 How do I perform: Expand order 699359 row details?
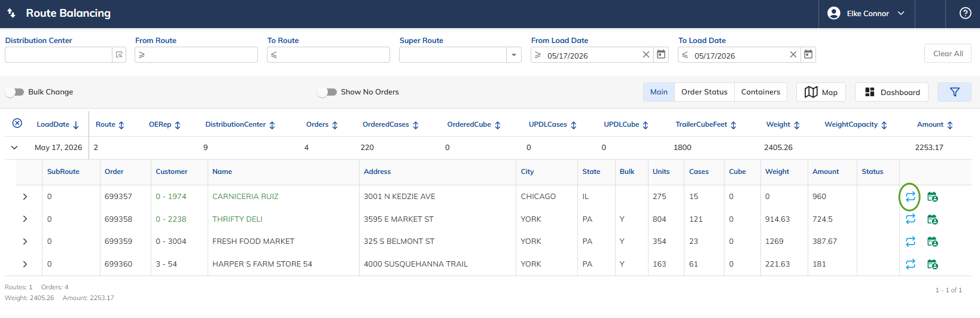click(25, 241)
